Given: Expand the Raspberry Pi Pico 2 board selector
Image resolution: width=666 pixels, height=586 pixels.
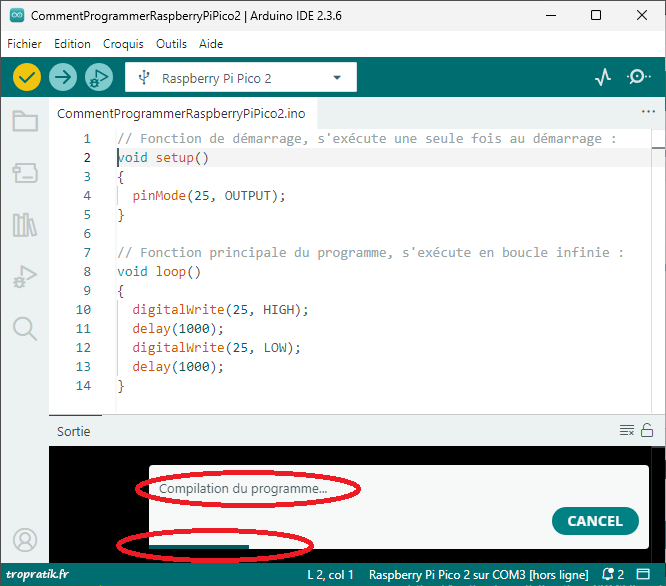Looking at the screenshot, I should 241,77.
